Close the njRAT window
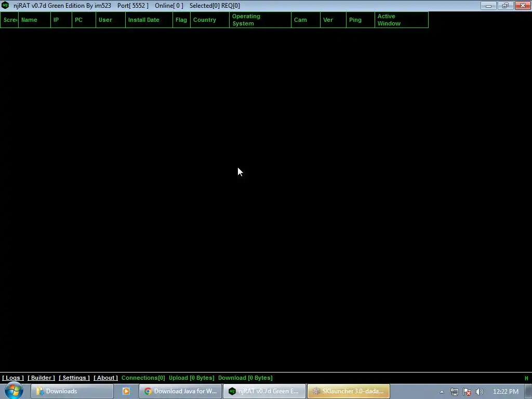The width and height of the screenshot is (532, 399). pos(523,5)
